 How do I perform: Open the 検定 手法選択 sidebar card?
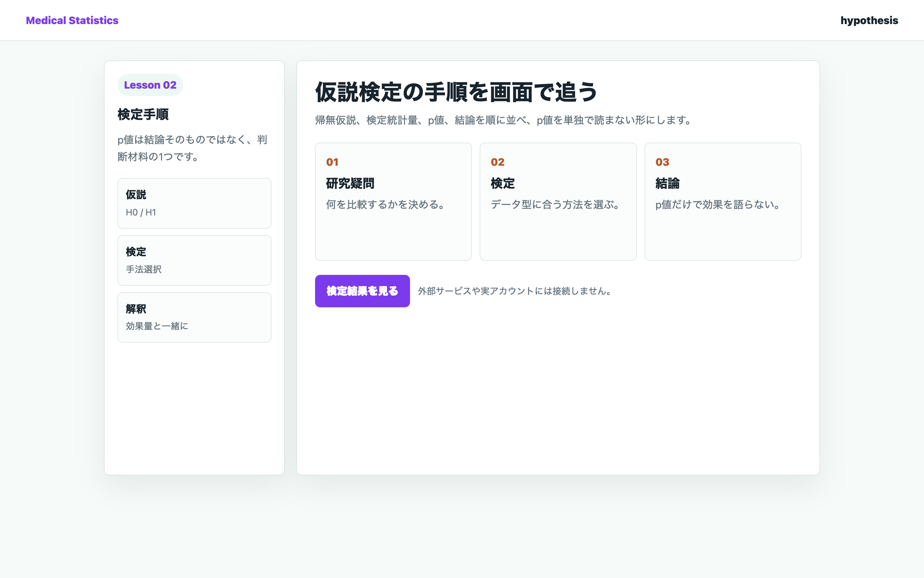click(194, 260)
